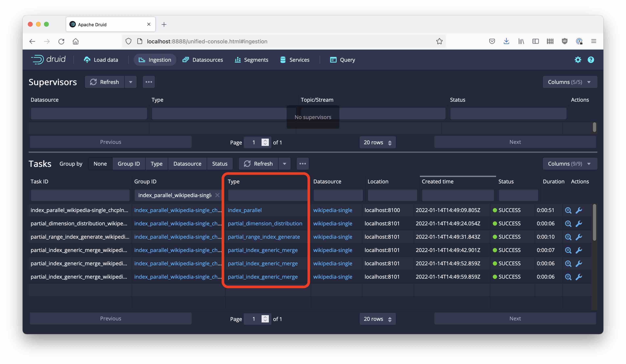Click wrench actions icon for partial_dimension_distribution task
This screenshot has width=626, height=364.
tap(579, 224)
